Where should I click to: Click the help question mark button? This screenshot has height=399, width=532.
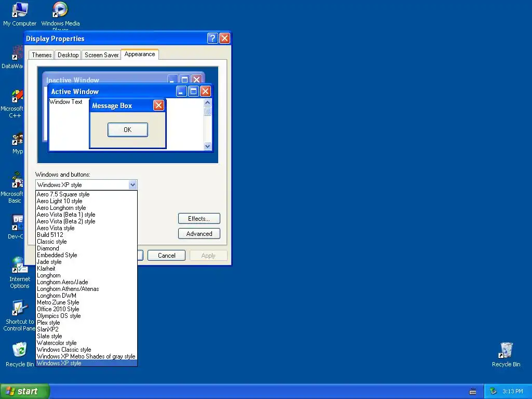click(x=212, y=38)
